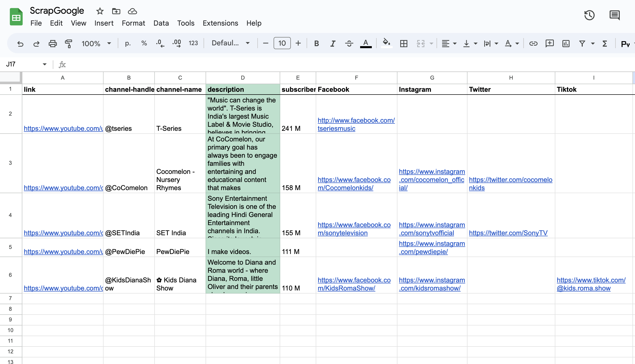The image size is (635, 364).
Task: Open the comments panel icon
Action: tap(614, 15)
